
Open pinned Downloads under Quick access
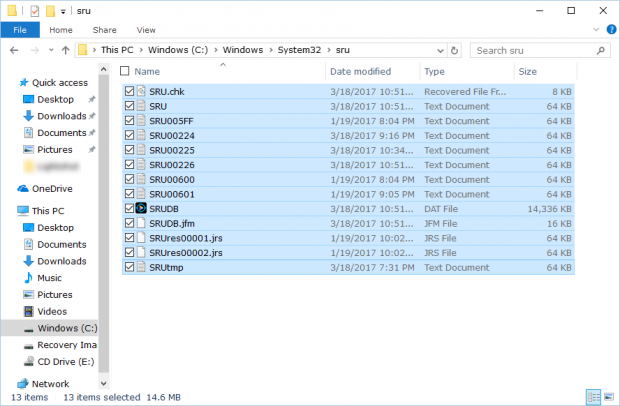61,116
